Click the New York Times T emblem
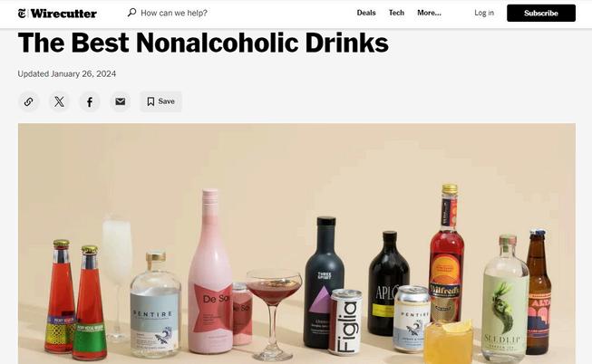Screen dimensions: 592x364 pyautogui.click(x=22, y=14)
